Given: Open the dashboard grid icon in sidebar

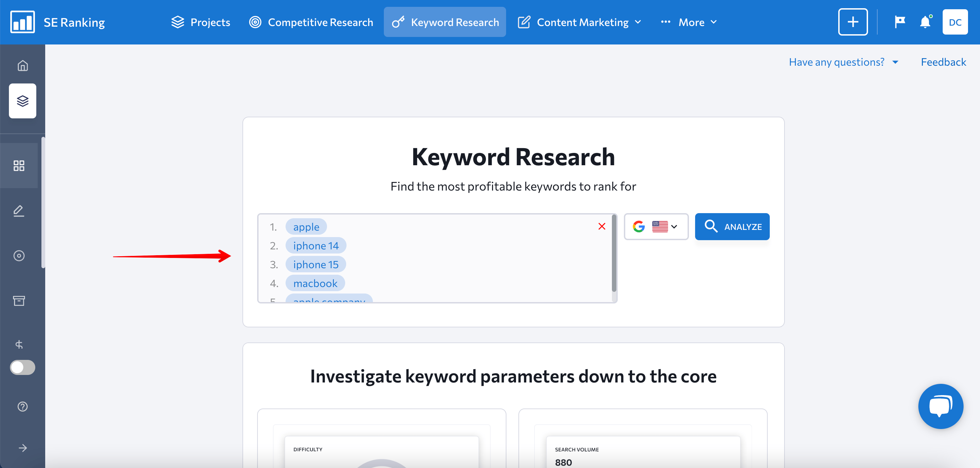Looking at the screenshot, I should pos(19,166).
